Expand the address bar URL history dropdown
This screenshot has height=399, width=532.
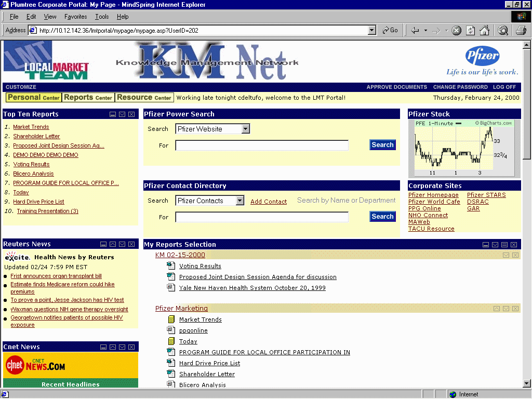click(372, 30)
